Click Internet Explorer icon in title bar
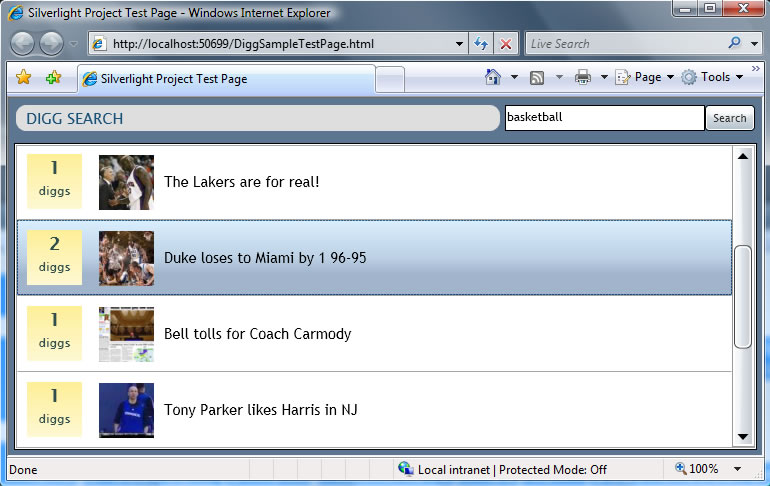 16,13
